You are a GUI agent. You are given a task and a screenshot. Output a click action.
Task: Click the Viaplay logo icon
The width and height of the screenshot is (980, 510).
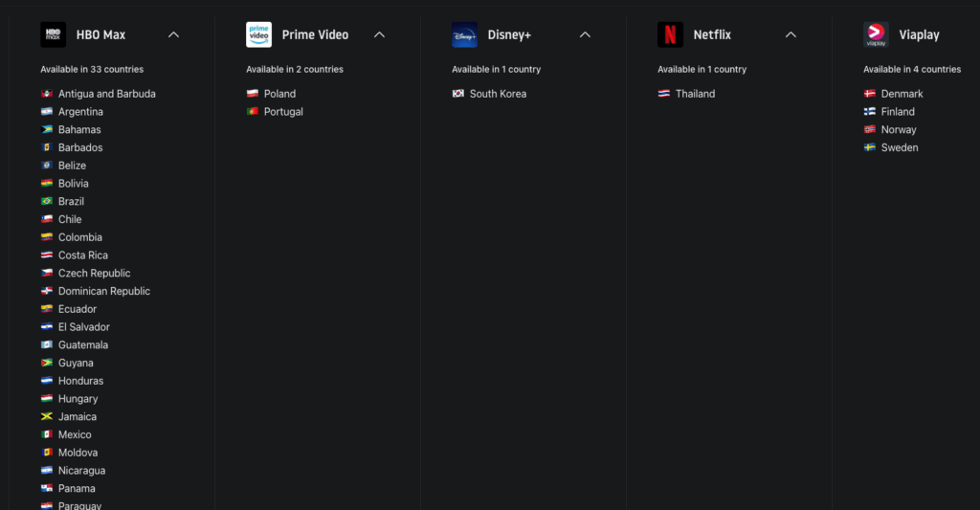[876, 34]
